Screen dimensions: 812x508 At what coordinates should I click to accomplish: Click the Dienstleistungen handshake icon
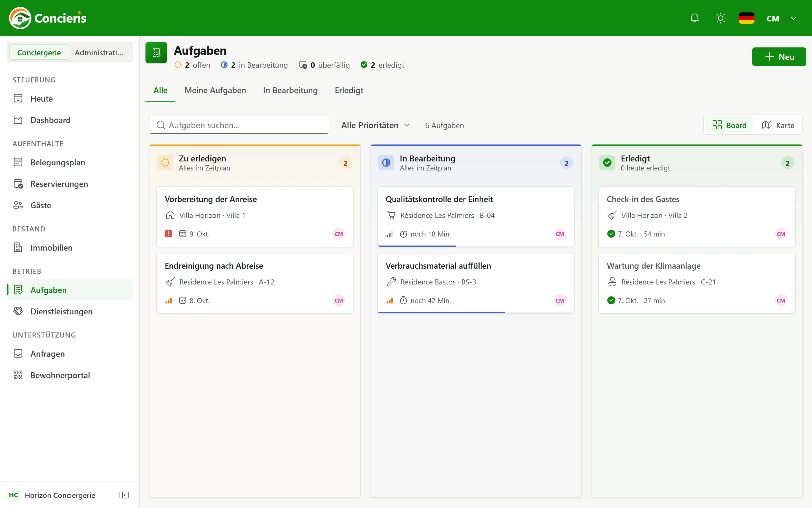click(x=18, y=312)
